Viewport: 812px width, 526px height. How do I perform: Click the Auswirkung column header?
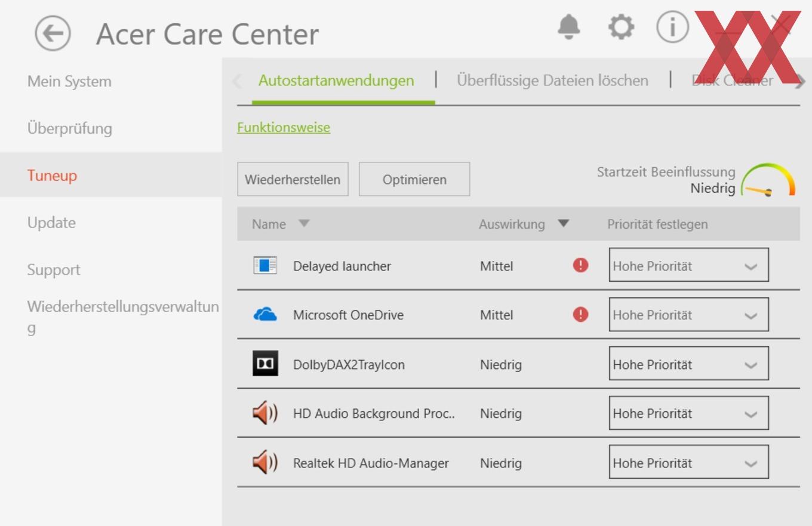pos(512,224)
